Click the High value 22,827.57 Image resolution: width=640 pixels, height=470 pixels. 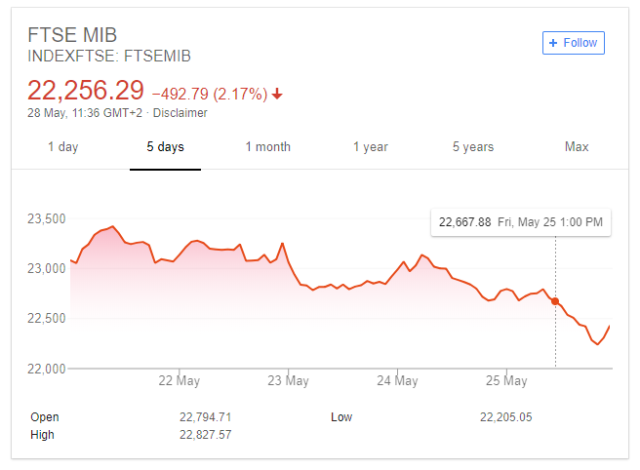(x=207, y=435)
